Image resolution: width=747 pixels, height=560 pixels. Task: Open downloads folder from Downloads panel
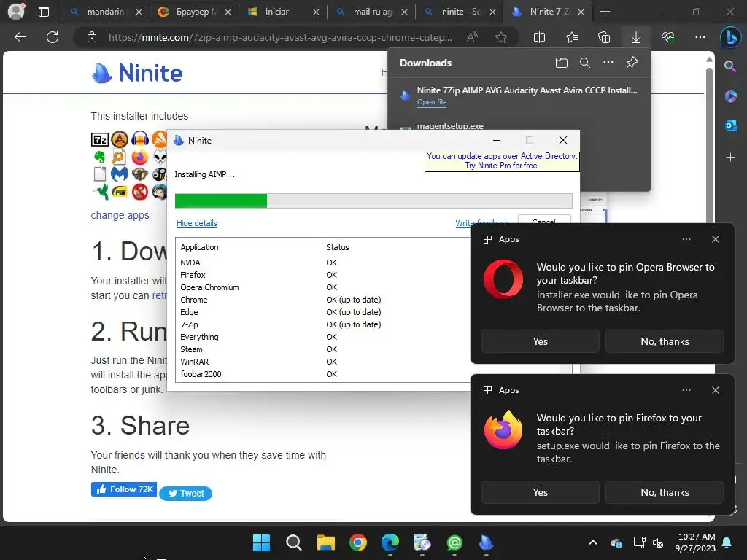(x=562, y=63)
